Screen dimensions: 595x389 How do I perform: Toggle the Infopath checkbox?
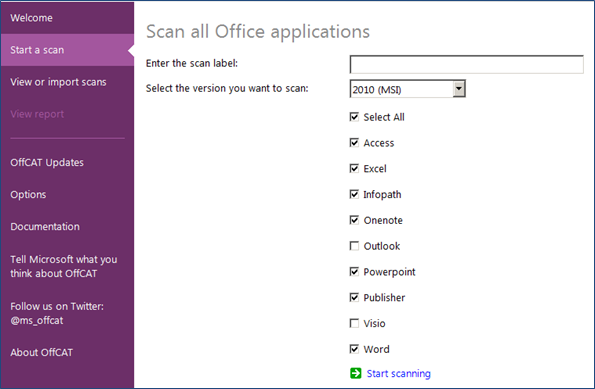354,194
